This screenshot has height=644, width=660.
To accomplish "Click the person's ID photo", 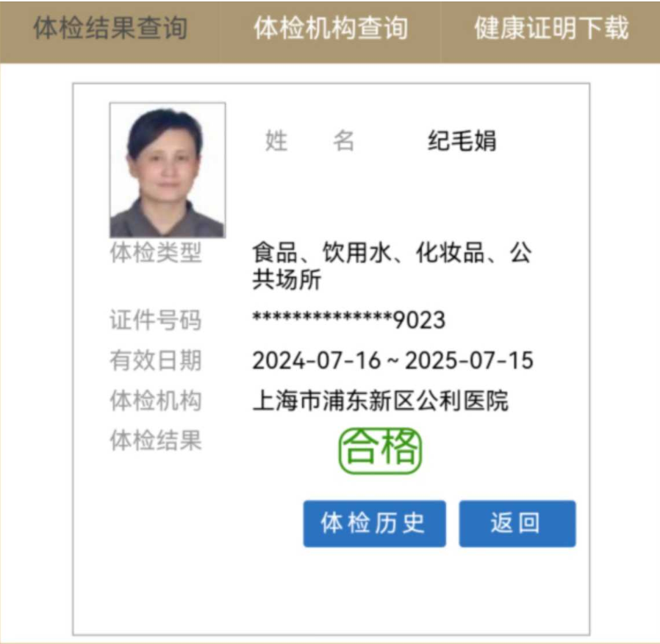I will click(168, 170).
